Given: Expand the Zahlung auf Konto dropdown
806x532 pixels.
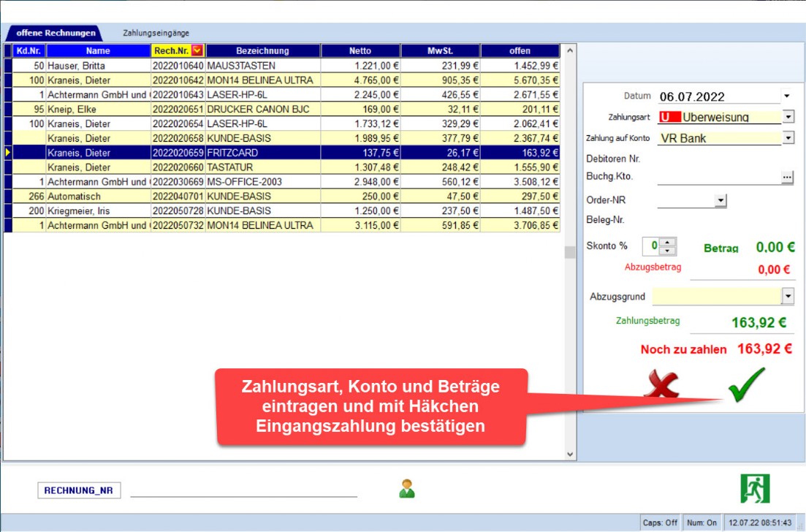Looking at the screenshot, I should pos(788,137).
